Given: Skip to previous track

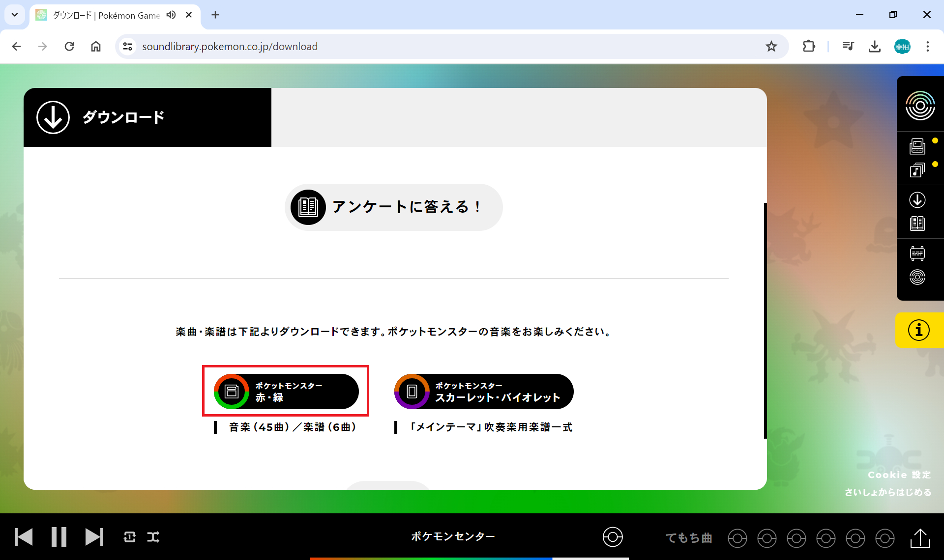Looking at the screenshot, I should coord(24,537).
